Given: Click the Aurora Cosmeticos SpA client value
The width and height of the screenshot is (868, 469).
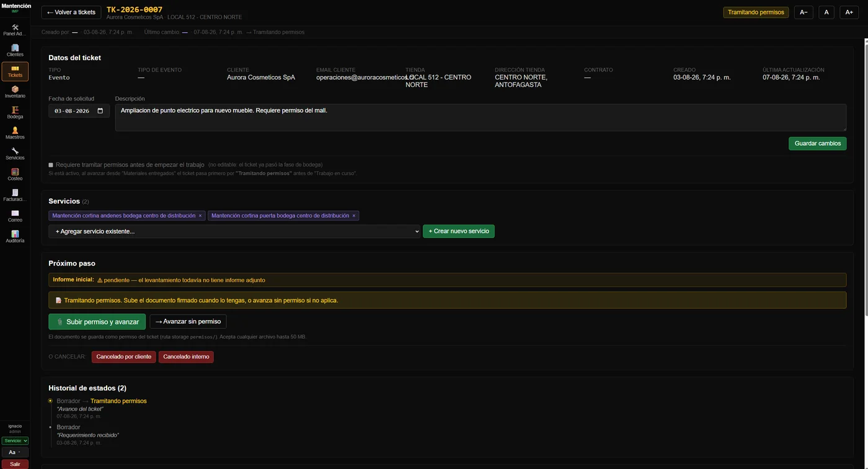Looking at the screenshot, I should click(261, 78).
